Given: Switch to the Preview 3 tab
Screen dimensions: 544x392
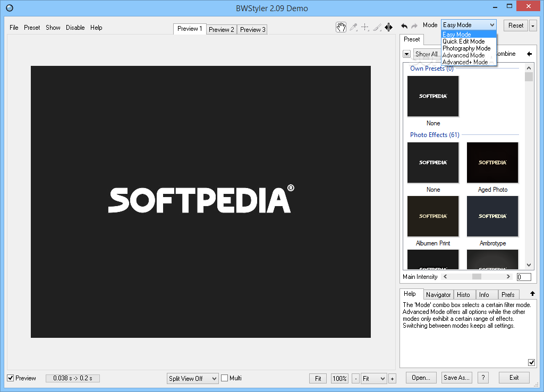Looking at the screenshot, I should tap(252, 30).
